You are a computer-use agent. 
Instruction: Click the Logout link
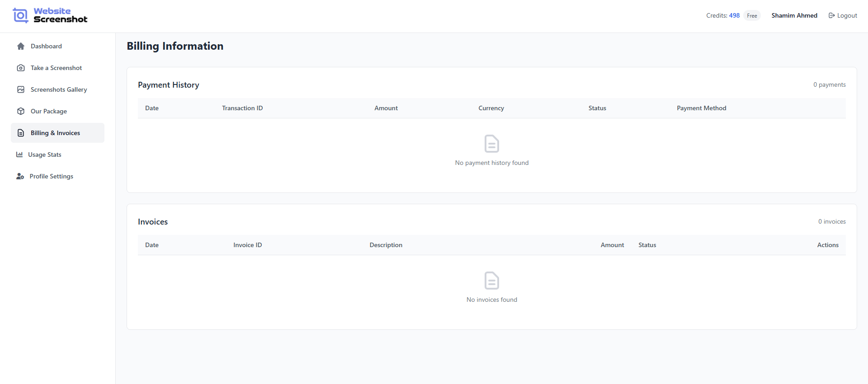coord(843,15)
